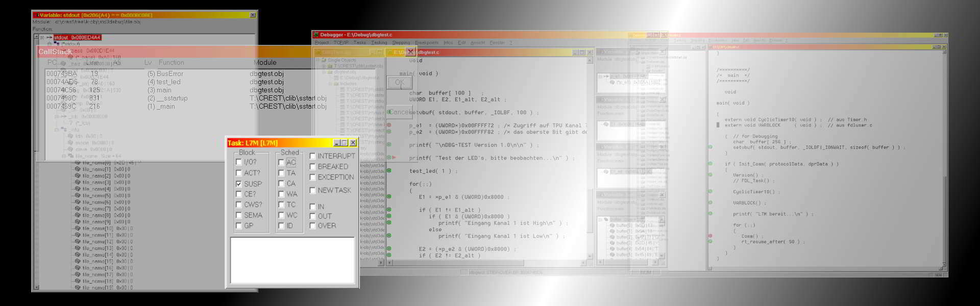Screen dimensions: 980x306
Task: Open the Breakpoints menu
Action: coord(426,43)
